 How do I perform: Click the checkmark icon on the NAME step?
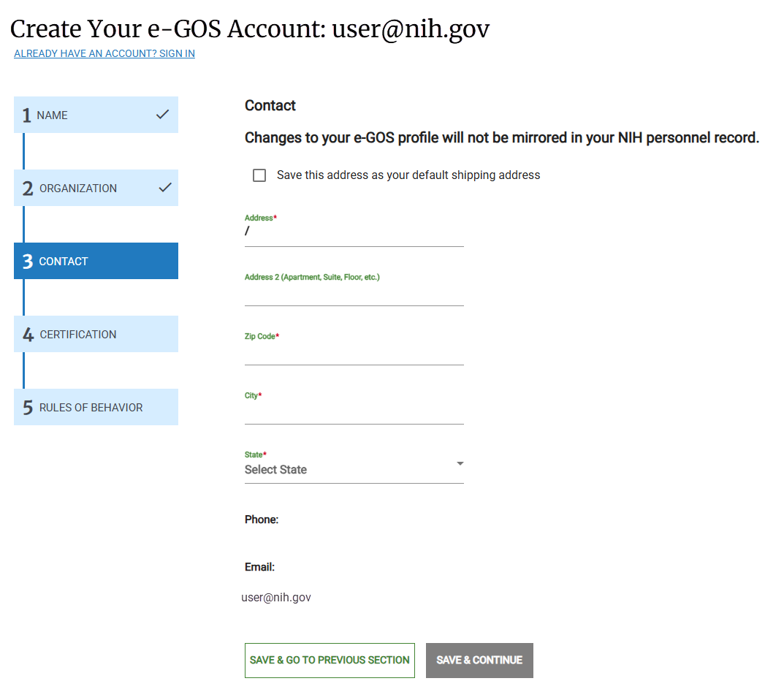pyautogui.click(x=162, y=115)
